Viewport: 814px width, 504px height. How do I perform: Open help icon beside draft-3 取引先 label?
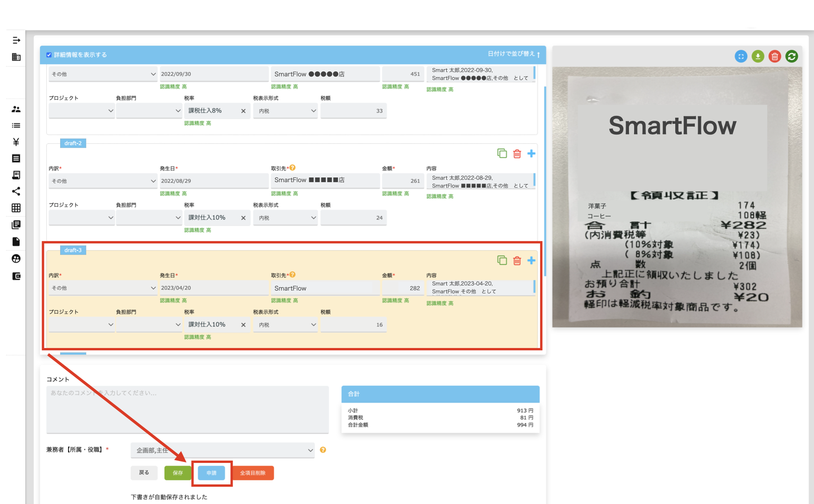tap(293, 275)
